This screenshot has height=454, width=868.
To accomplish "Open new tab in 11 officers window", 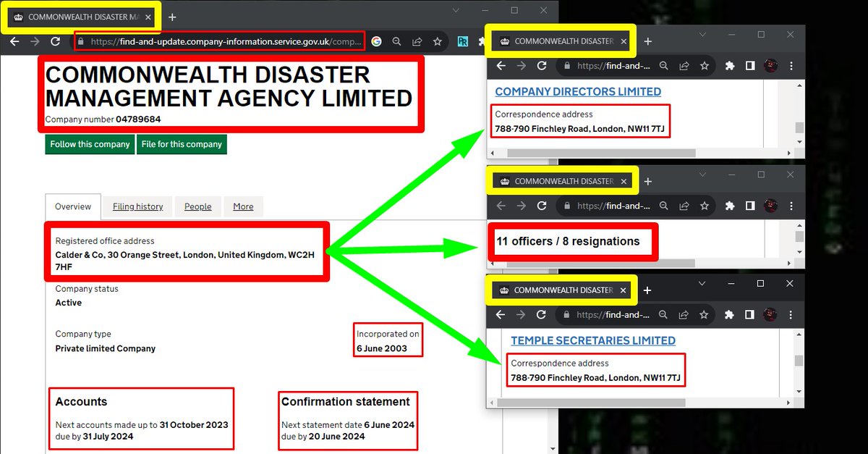I will pyautogui.click(x=648, y=182).
